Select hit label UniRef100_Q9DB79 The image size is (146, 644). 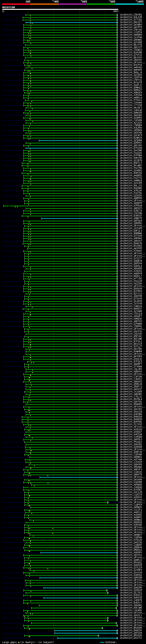point(131,261)
